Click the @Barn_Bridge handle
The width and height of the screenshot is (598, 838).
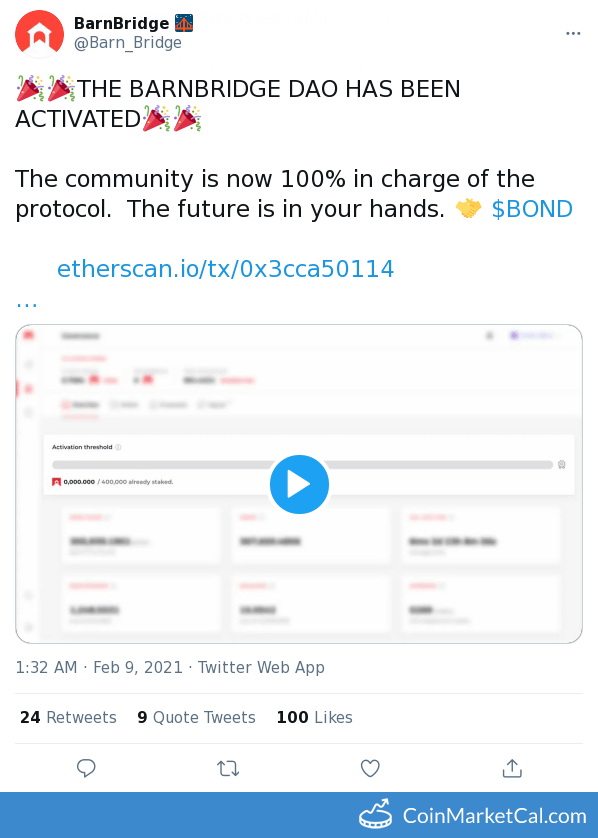[128, 43]
